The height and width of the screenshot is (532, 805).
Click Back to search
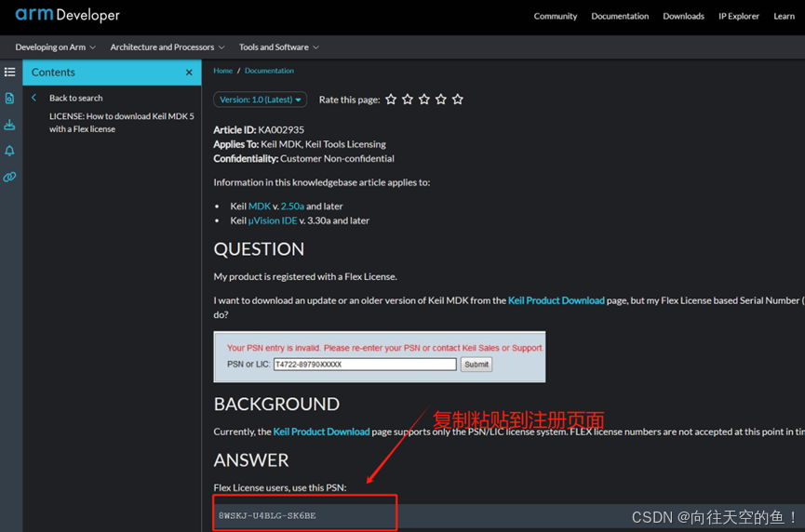coord(76,98)
